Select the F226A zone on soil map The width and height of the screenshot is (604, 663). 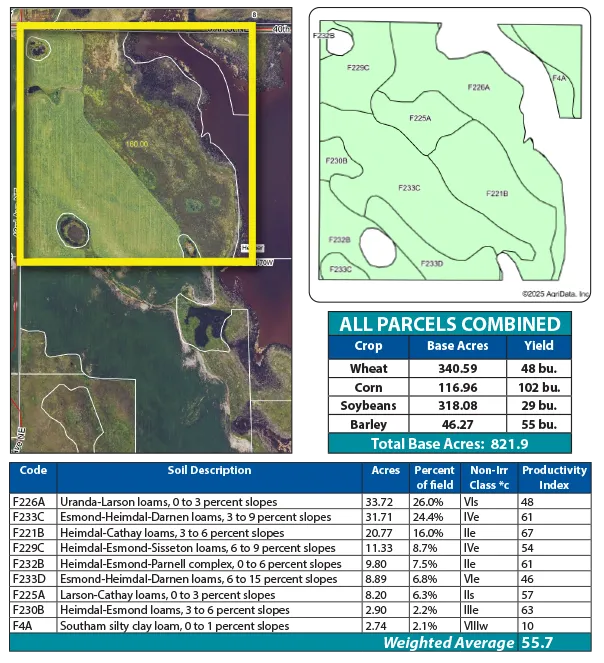click(x=478, y=88)
